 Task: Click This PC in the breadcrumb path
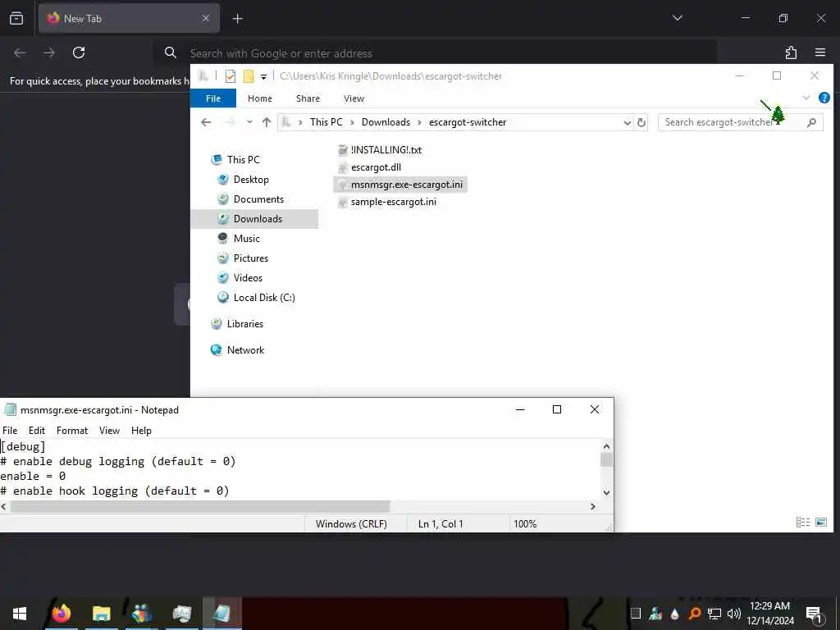pyautogui.click(x=326, y=122)
